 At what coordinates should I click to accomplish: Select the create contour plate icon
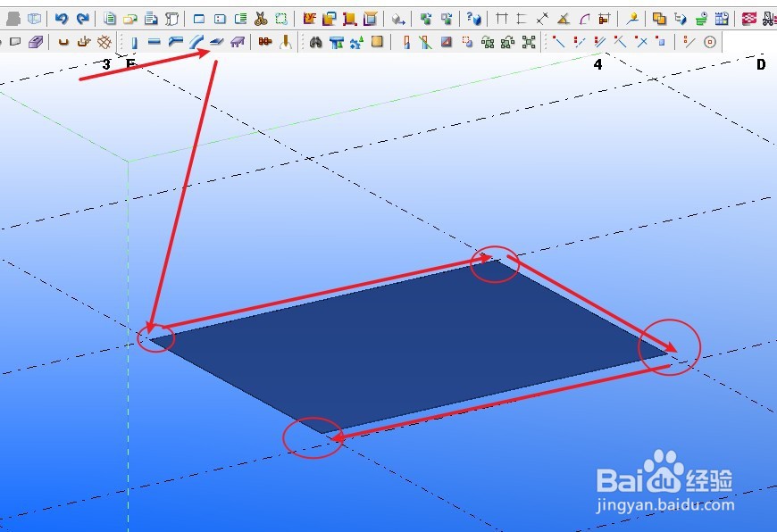click(x=216, y=42)
